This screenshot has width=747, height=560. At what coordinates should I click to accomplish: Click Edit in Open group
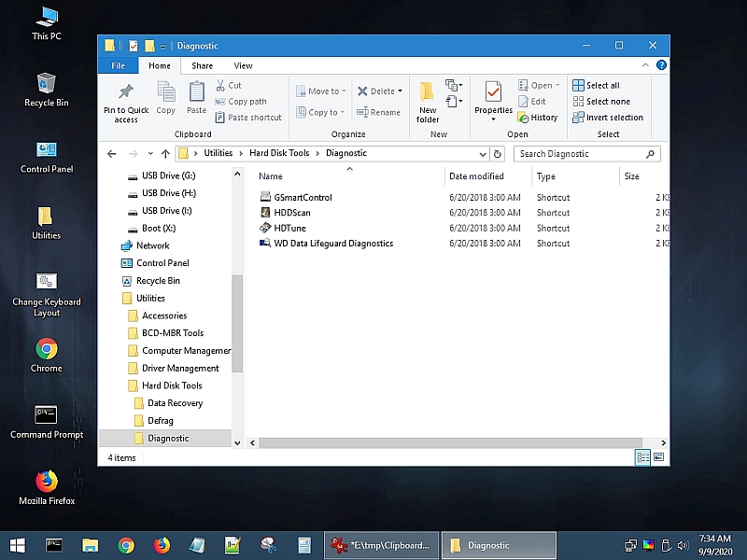point(532,102)
